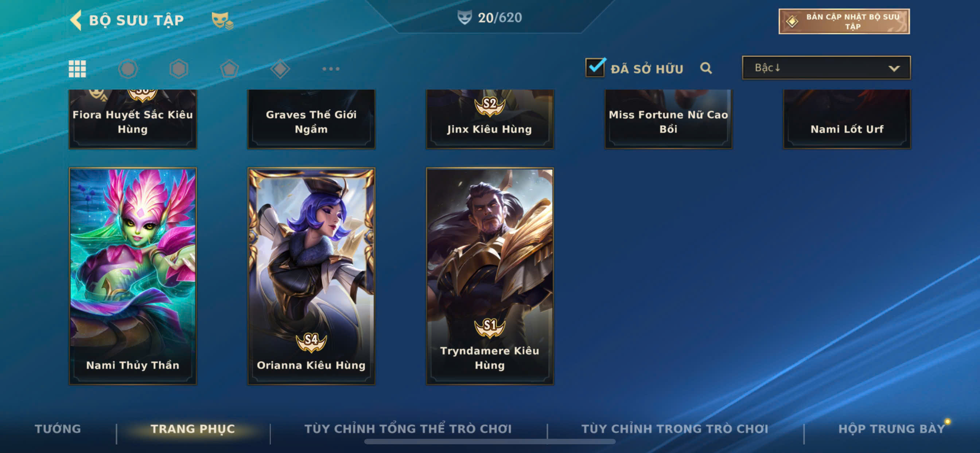Open Tùy Chỉnh Tổng Thể Trò Chơi tab
Screen dimensions: 980x453
point(408,429)
